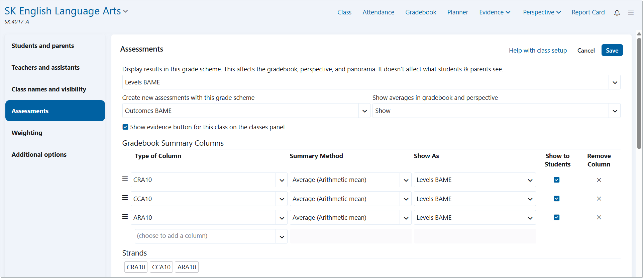Change Show As scheme for ARA10 row

pyautogui.click(x=475, y=217)
